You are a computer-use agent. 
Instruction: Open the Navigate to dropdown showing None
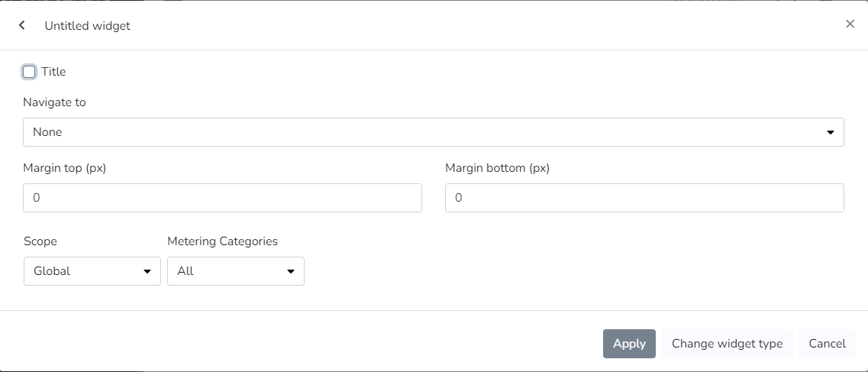click(x=433, y=132)
